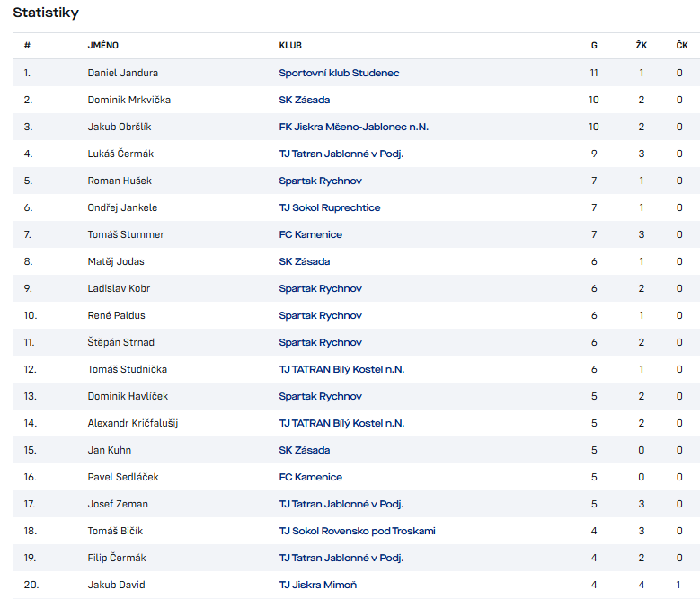
Task: Click FC Kamenice in Pavel Sedláček's row
Action: point(310,477)
